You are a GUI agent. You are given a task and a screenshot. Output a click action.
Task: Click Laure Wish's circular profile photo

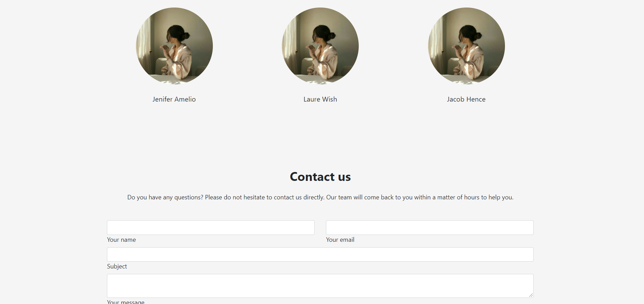pyautogui.click(x=320, y=45)
